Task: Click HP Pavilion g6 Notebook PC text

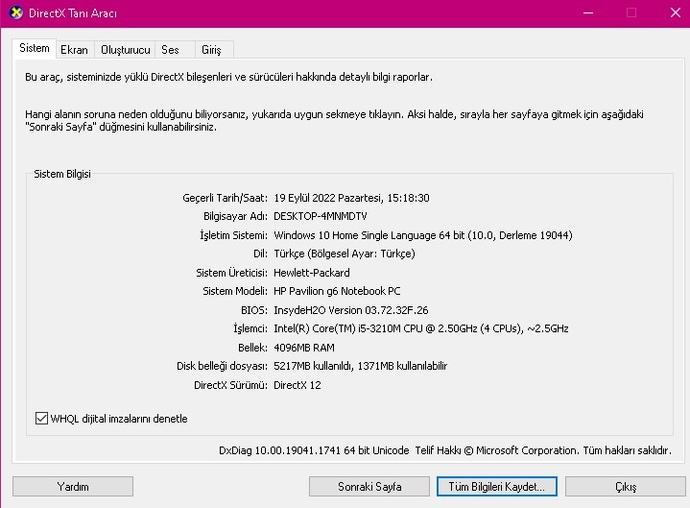Action: pos(337,291)
